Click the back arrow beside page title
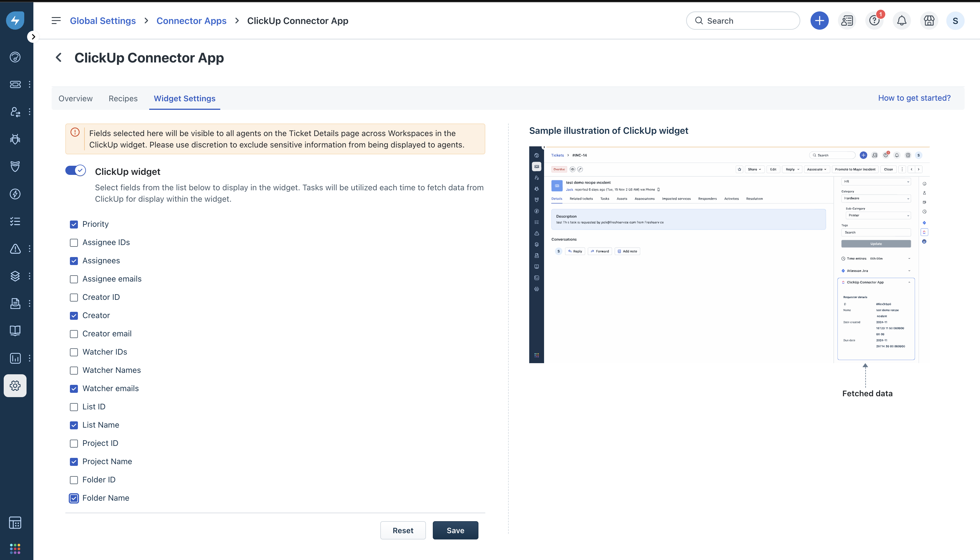This screenshot has height=560, width=980. pyautogui.click(x=58, y=58)
